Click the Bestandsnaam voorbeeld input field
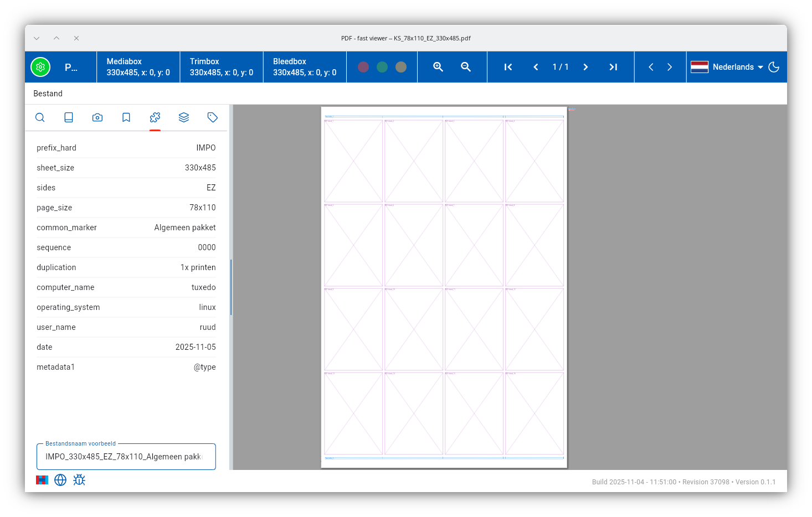This screenshot has height=517, width=812. [x=126, y=456]
